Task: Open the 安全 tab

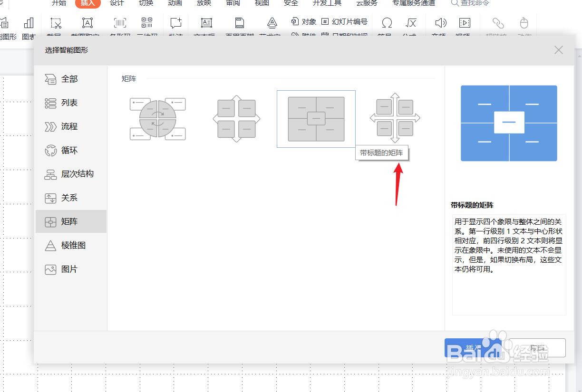Action: (x=291, y=3)
